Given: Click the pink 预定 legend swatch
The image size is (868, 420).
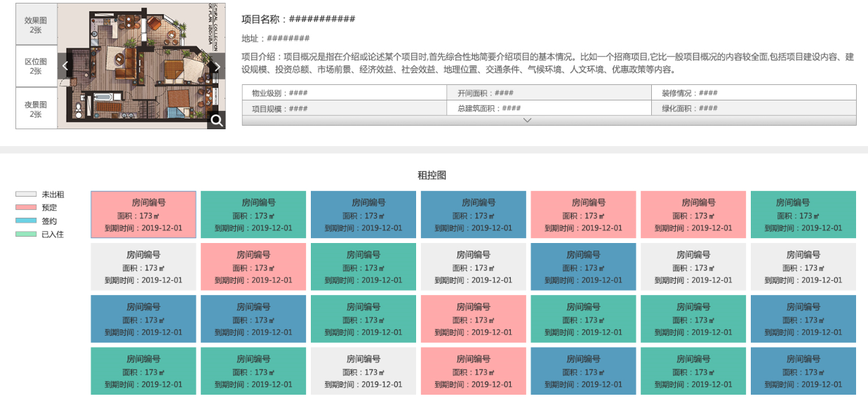Looking at the screenshot, I should 26,208.
